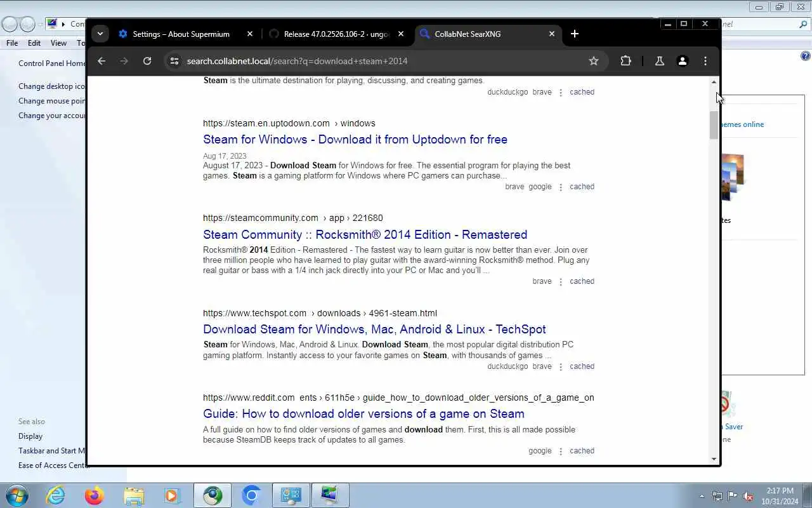Open the Experiments flask icon

[x=660, y=61]
